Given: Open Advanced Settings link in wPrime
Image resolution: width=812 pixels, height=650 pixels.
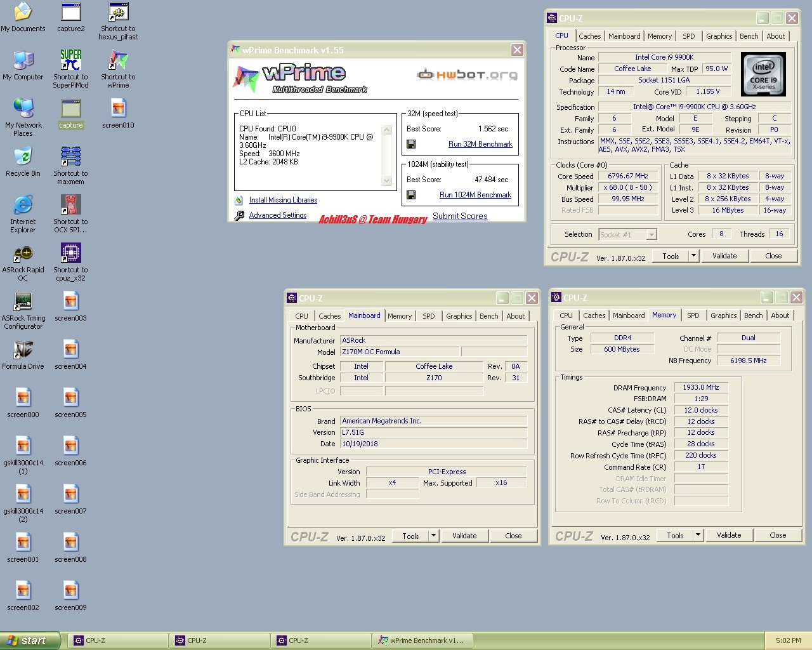Looking at the screenshot, I should tap(277, 216).
